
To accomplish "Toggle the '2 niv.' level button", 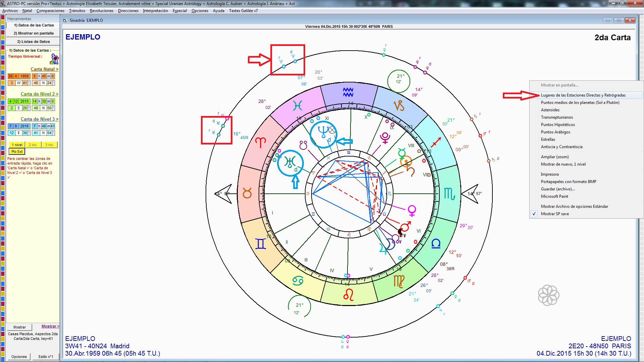I will (x=33, y=145).
